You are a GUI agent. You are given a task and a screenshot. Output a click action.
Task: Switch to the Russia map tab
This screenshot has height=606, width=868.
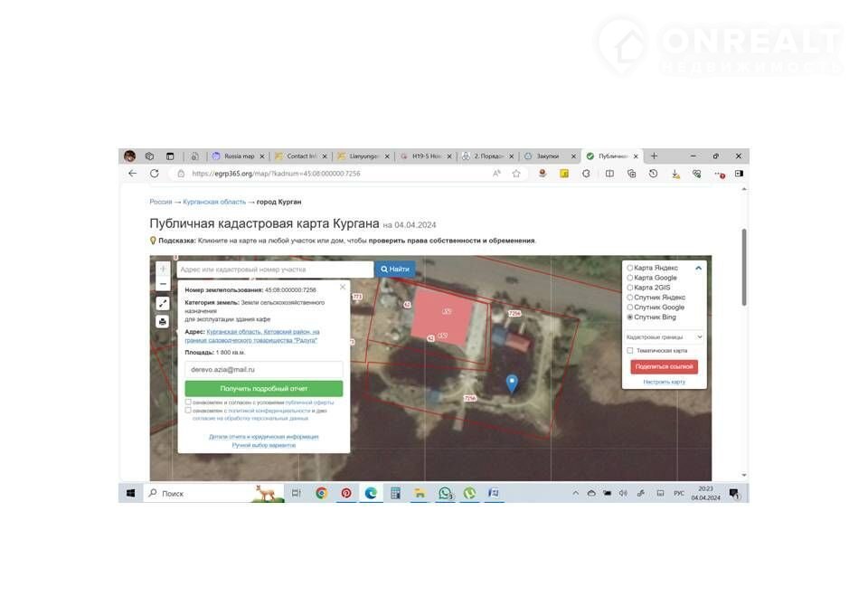(x=240, y=156)
